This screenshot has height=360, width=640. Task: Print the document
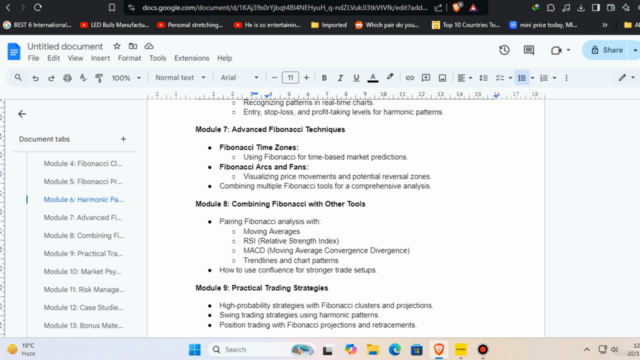coord(67,78)
